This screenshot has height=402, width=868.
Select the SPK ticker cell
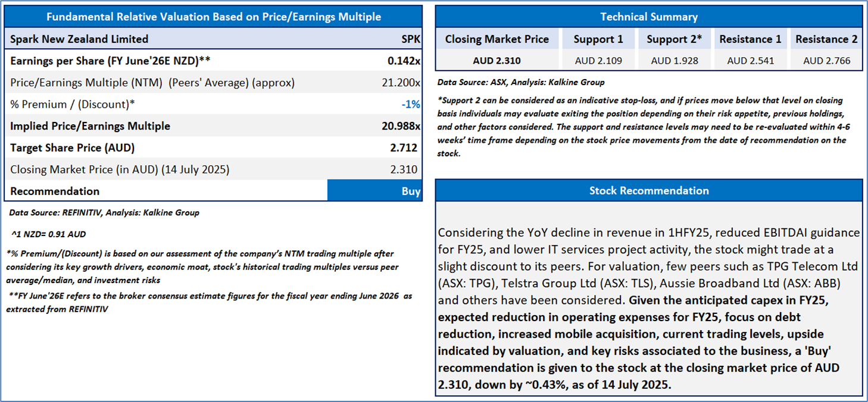tap(410, 39)
